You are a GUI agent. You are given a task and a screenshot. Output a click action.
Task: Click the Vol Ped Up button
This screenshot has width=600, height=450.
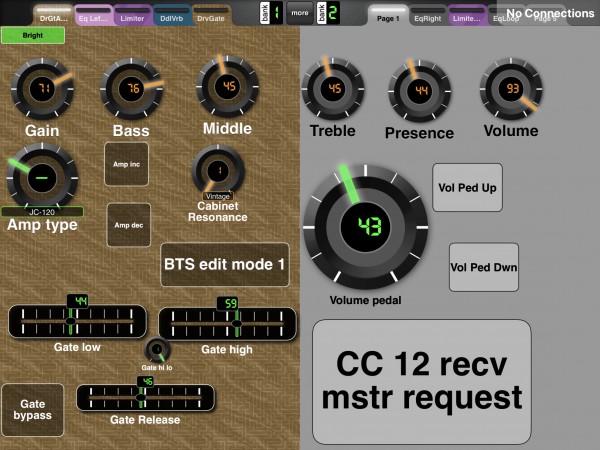coord(467,188)
